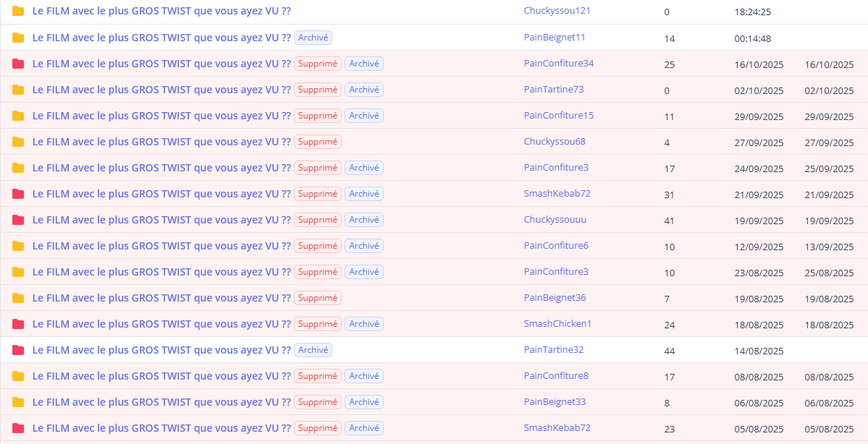The height and width of the screenshot is (444, 868).
Task: Click the Archivé badge in PainTartine32's row
Action: click(x=313, y=350)
